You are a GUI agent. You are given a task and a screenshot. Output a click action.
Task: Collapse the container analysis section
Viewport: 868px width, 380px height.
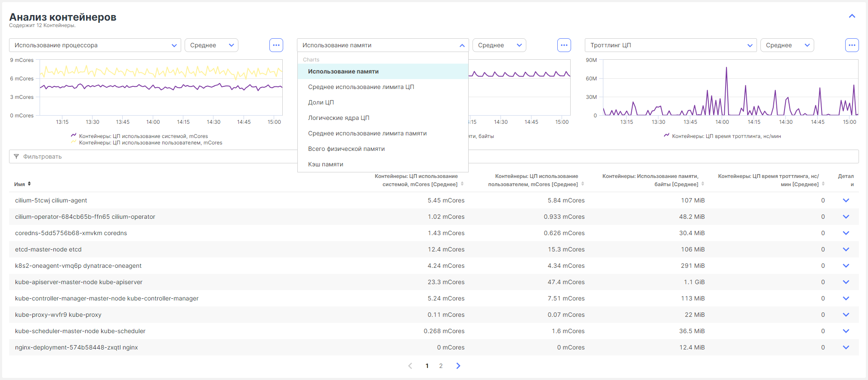852,16
